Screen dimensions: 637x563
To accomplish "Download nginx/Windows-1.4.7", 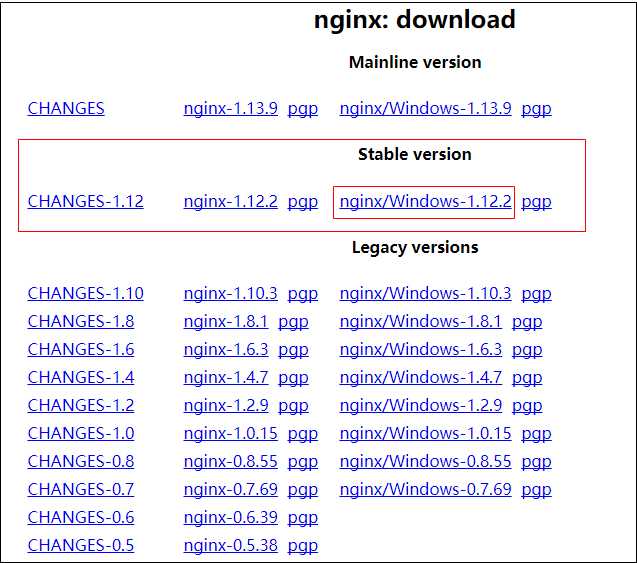I will [x=420, y=377].
